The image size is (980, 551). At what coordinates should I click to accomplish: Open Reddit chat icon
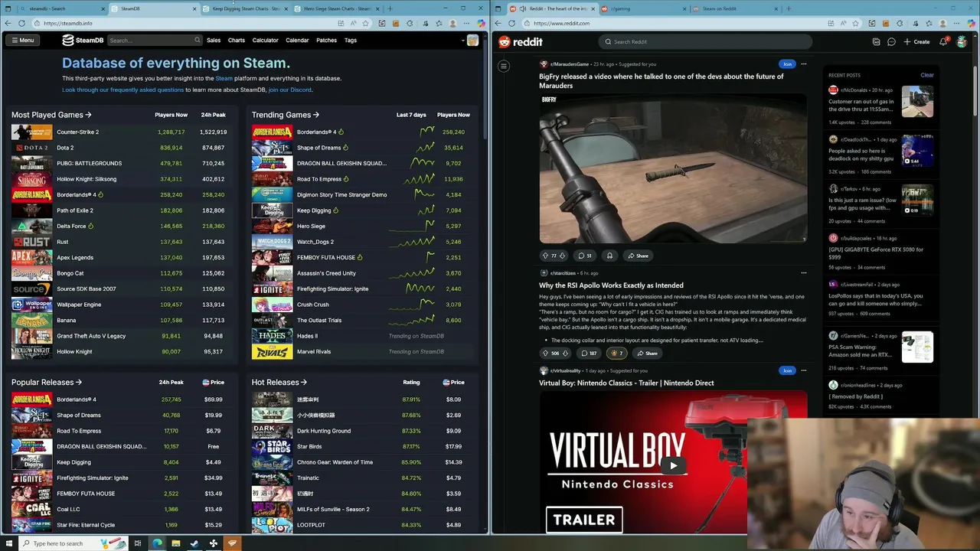[x=891, y=42]
